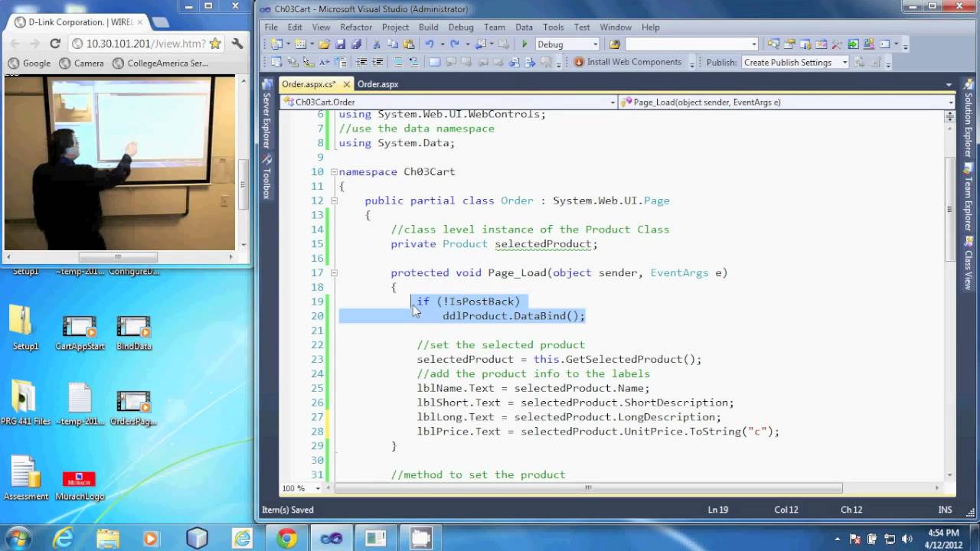Collapse the Order class outlining box

[x=334, y=201]
